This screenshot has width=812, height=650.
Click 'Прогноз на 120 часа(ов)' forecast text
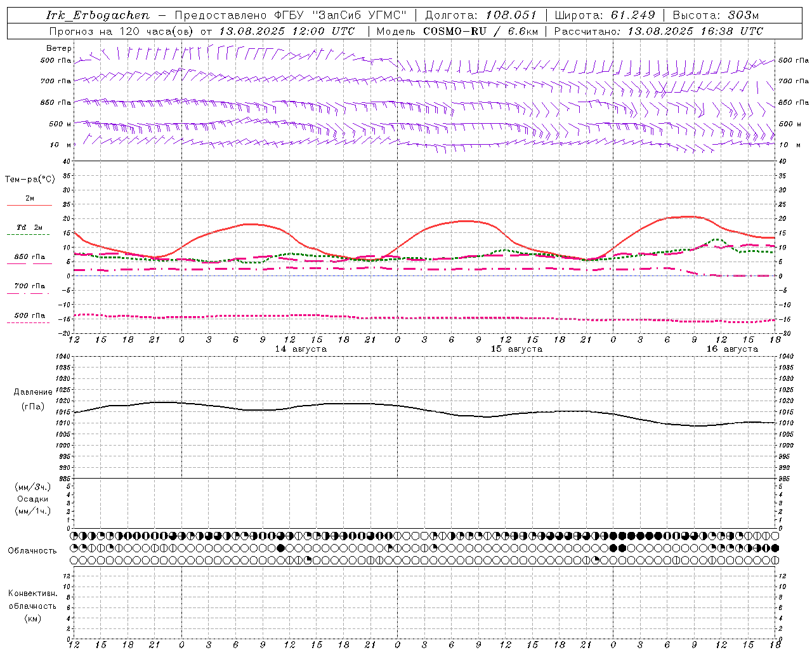122,31
